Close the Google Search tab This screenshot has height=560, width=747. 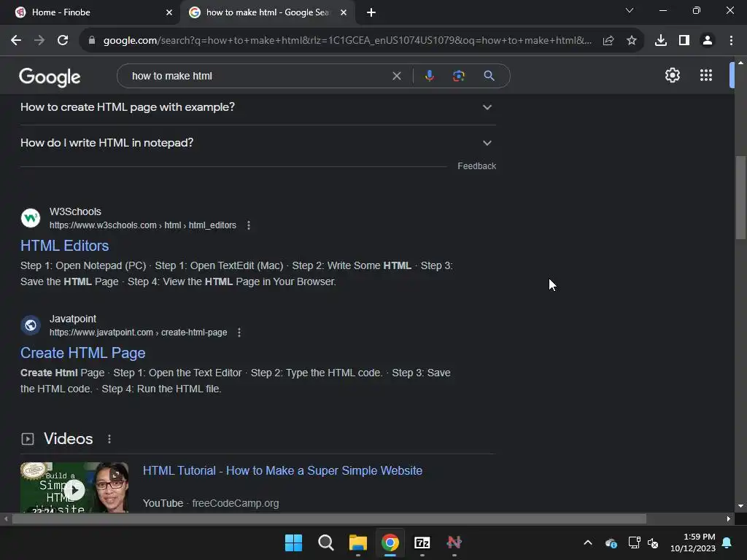344,12
